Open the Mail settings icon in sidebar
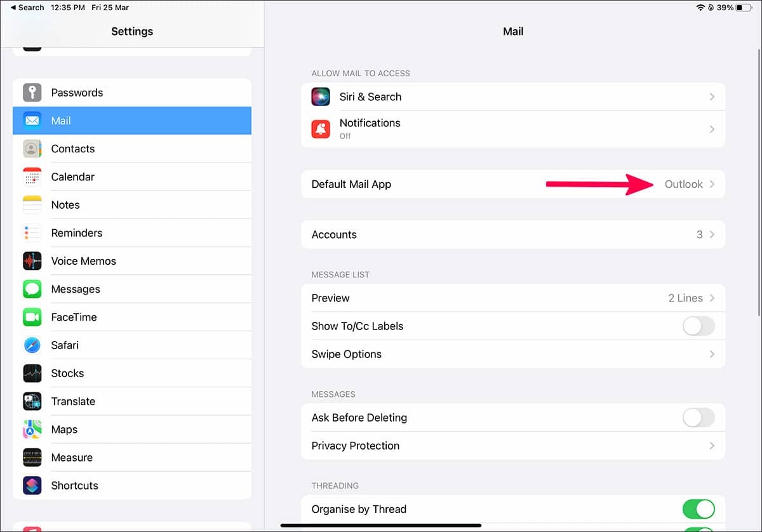 point(32,121)
